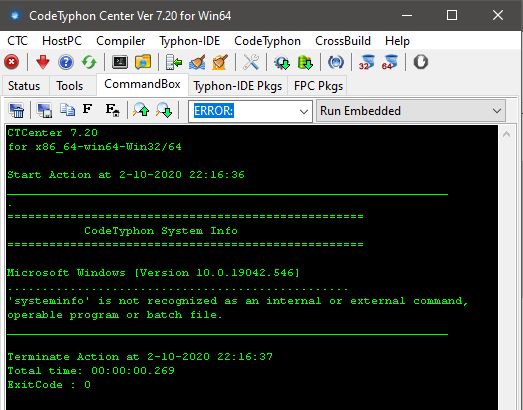Copy output using the copy pages icon
This screenshot has width=523, height=410.
click(x=68, y=110)
